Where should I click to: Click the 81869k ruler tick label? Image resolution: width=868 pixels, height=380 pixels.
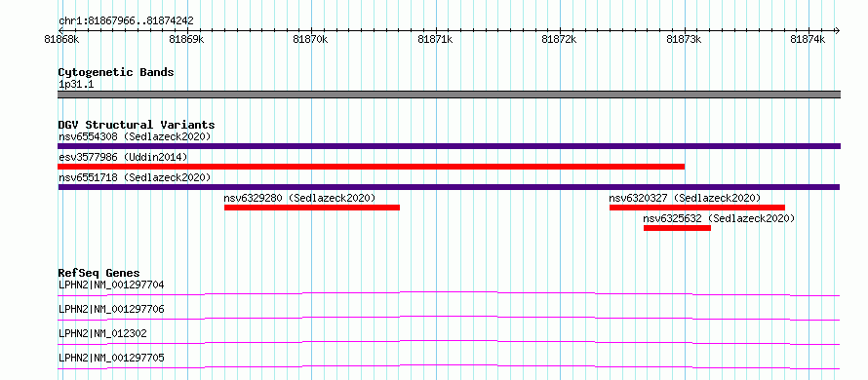pos(187,40)
